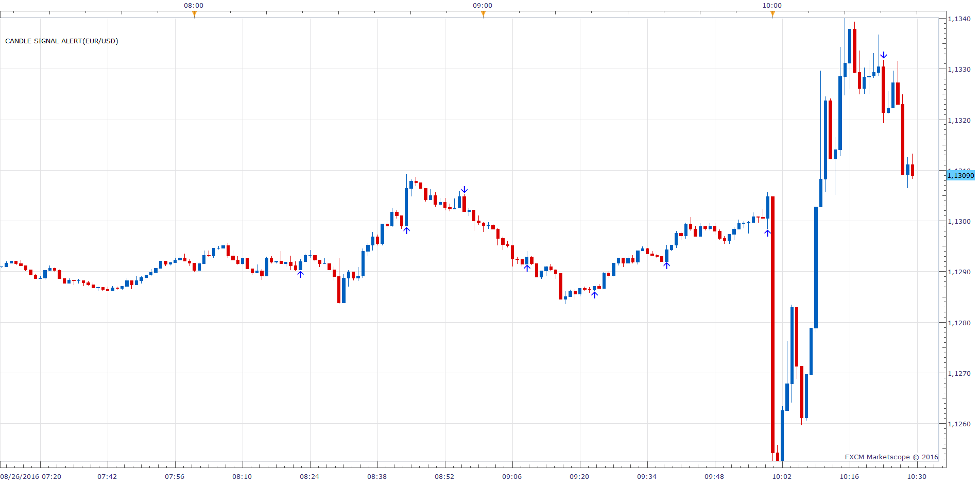Click the 09:34 time axis label
This screenshot has width=980, height=483.
[647, 477]
